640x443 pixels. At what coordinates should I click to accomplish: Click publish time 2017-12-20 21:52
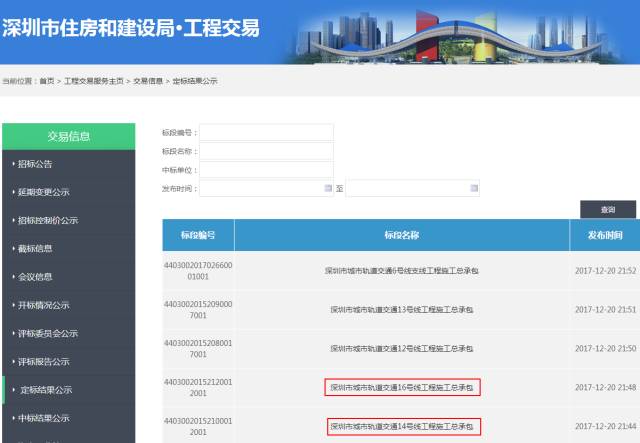(x=605, y=271)
